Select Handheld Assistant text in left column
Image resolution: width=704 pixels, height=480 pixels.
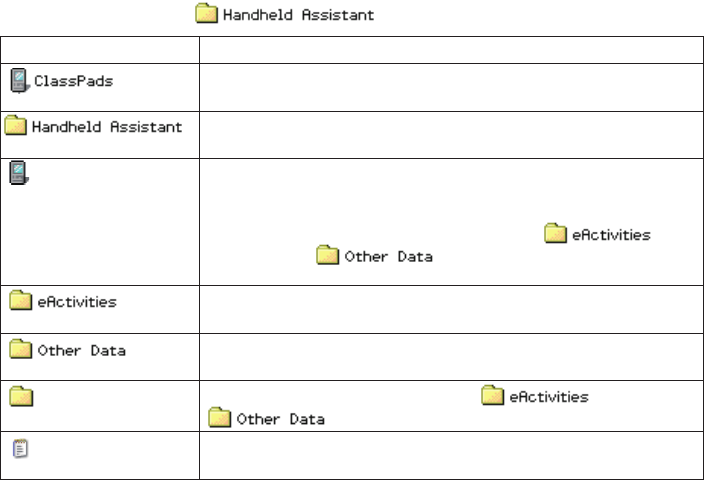point(107,127)
